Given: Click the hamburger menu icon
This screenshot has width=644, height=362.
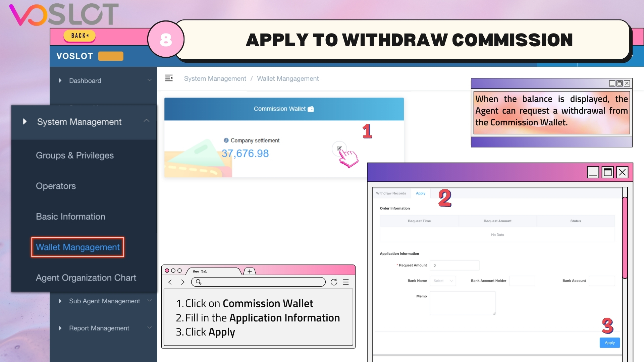Looking at the screenshot, I should click(169, 78).
